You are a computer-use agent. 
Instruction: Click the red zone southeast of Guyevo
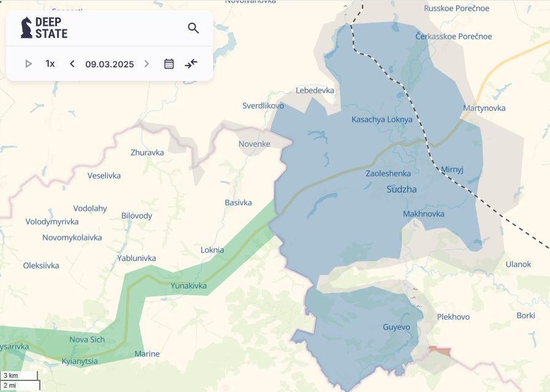[x=440, y=351]
